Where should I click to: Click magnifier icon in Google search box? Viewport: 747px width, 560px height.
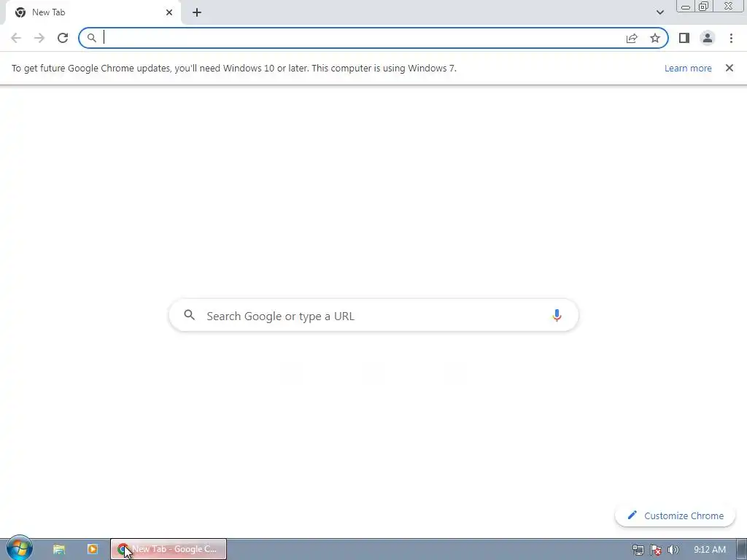(x=190, y=315)
